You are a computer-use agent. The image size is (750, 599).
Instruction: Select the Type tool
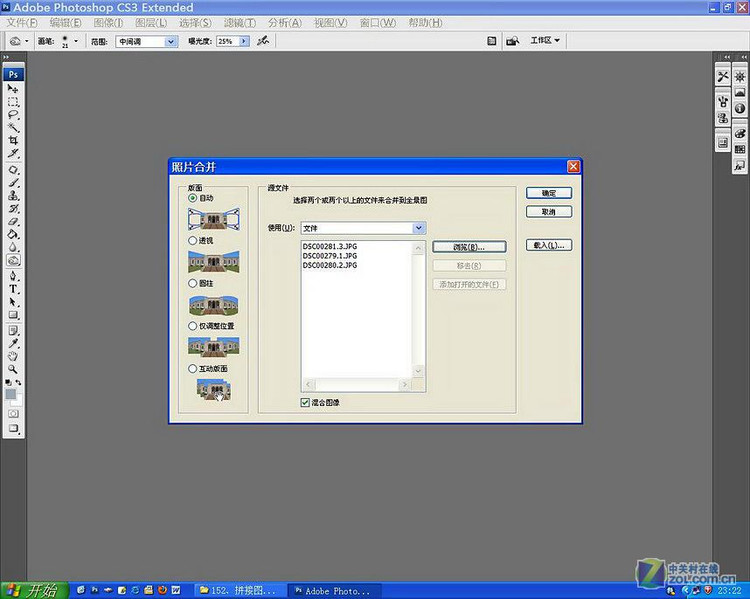click(13, 289)
